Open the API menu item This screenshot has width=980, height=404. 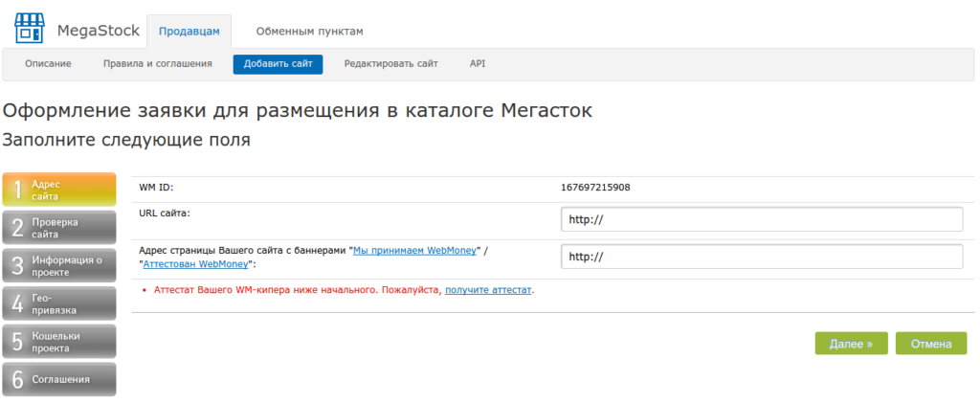478,64
